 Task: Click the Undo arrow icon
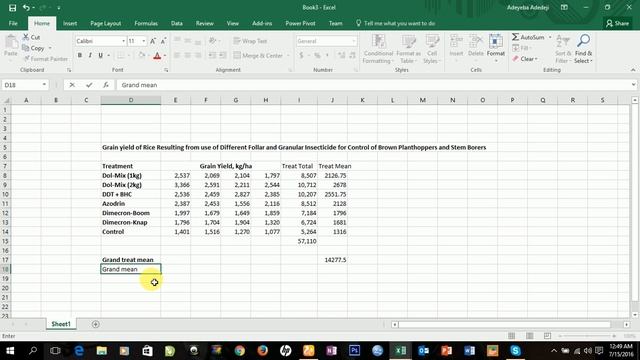pyautogui.click(x=26, y=7)
